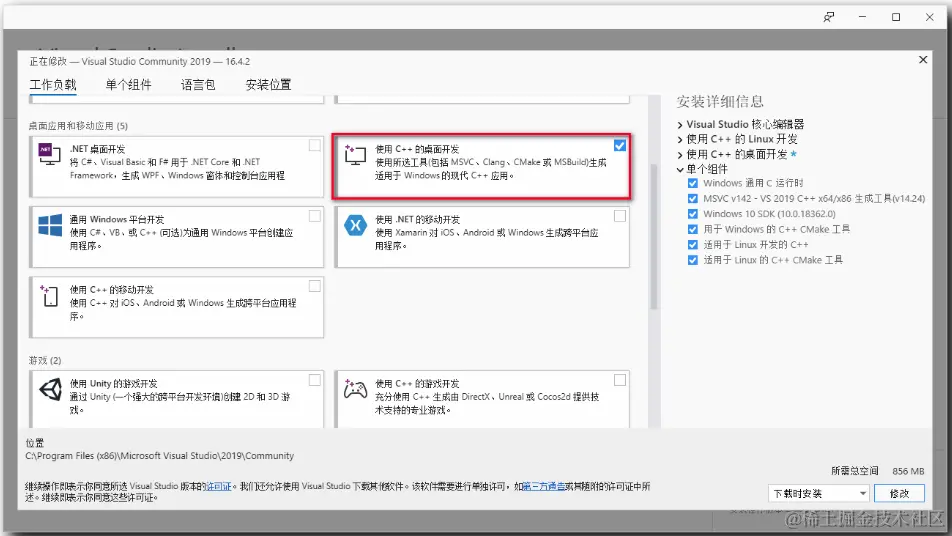Image resolution: width=952 pixels, height=536 pixels.
Task: Expand Visual Studio 核心编辑器 details
Action: click(x=680, y=124)
